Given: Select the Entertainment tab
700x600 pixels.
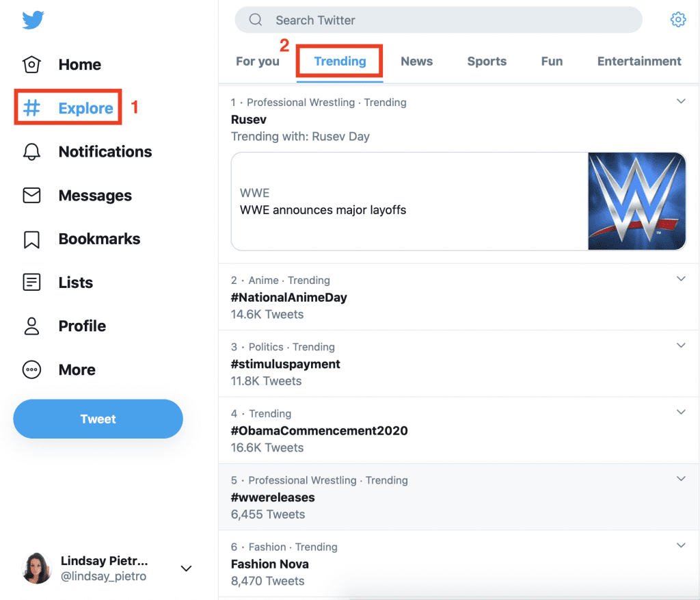Looking at the screenshot, I should click(638, 61).
